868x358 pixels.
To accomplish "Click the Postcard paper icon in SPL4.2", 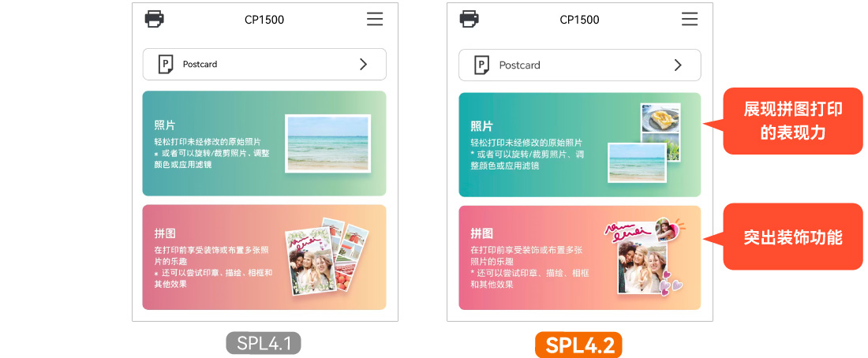I will pyautogui.click(x=481, y=65).
